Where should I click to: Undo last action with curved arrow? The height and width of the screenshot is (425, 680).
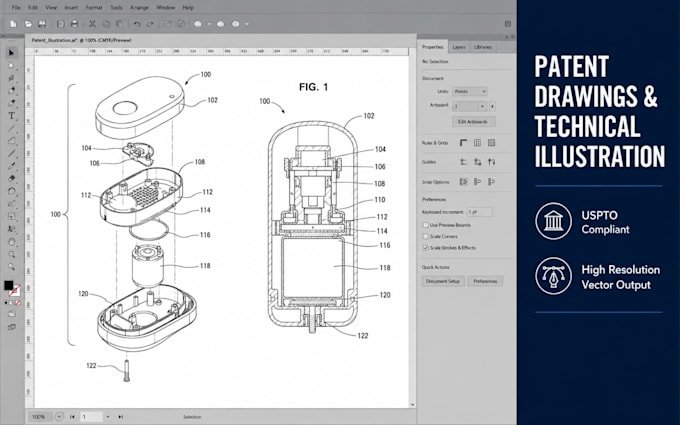(x=137, y=24)
